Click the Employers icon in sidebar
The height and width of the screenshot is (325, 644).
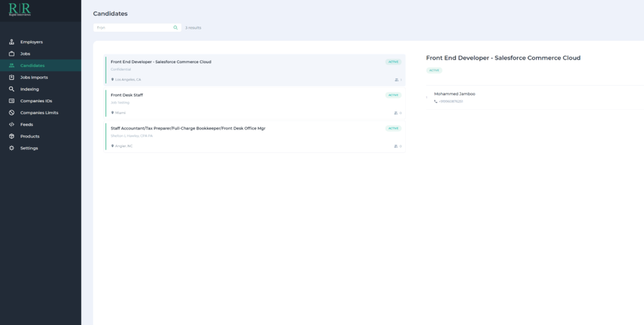pos(12,42)
